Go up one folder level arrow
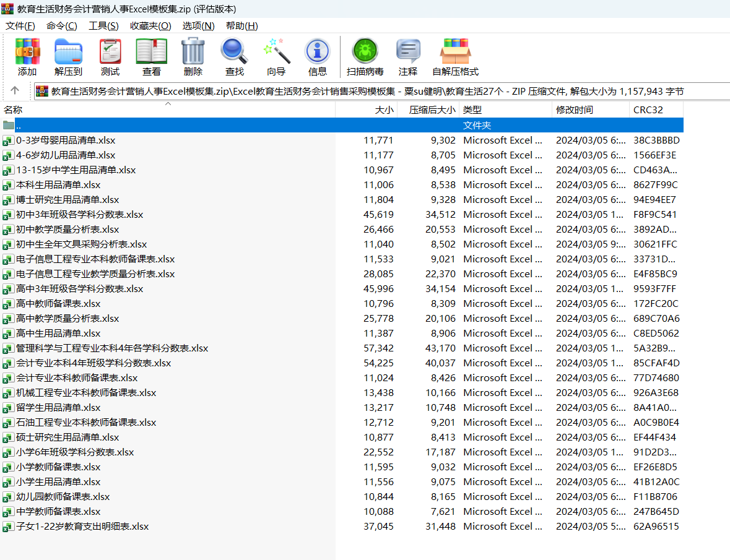 (x=15, y=91)
